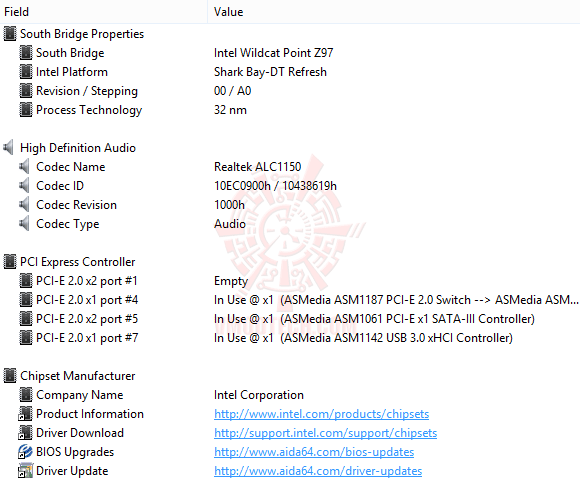This screenshot has width=580, height=488.
Task: Click the speaker icon beside Codec Name
Action: click(x=24, y=166)
